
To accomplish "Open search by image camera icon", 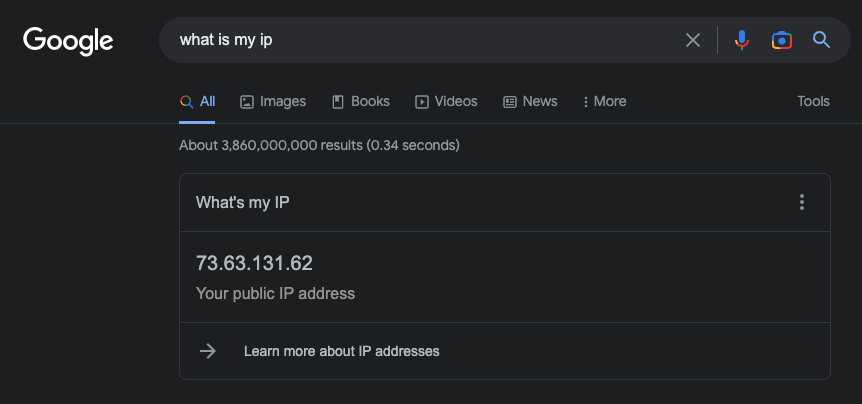I will click(782, 40).
